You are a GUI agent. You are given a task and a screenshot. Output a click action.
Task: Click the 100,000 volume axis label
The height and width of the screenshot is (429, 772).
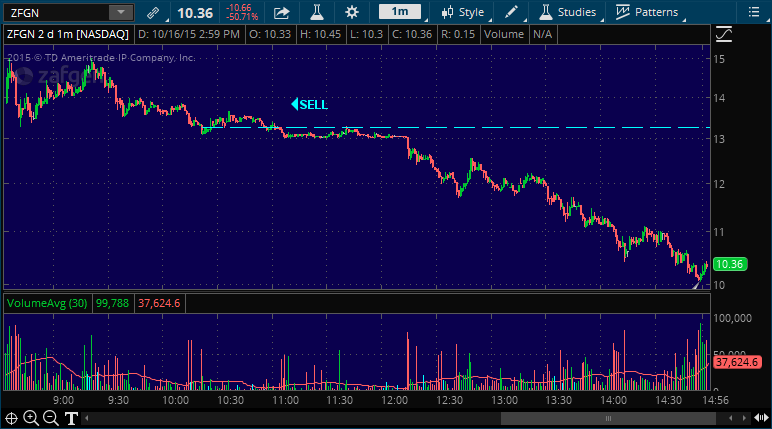coord(732,318)
